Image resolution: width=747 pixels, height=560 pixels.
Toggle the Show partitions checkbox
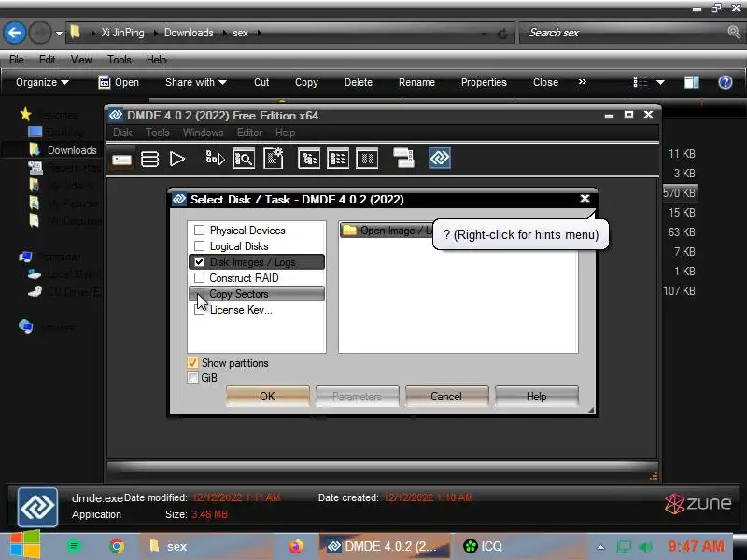tap(192, 363)
